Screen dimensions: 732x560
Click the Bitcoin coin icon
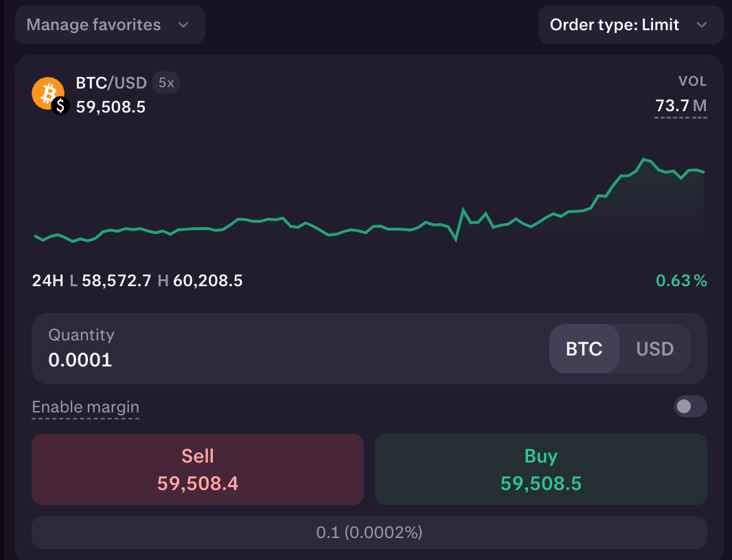click(x=48, y=93)
